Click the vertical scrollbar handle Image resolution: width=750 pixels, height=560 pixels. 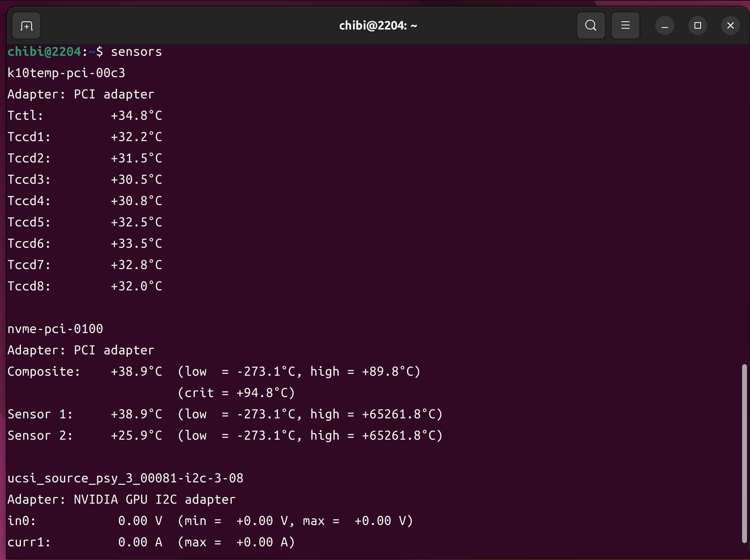coord(744,453)
